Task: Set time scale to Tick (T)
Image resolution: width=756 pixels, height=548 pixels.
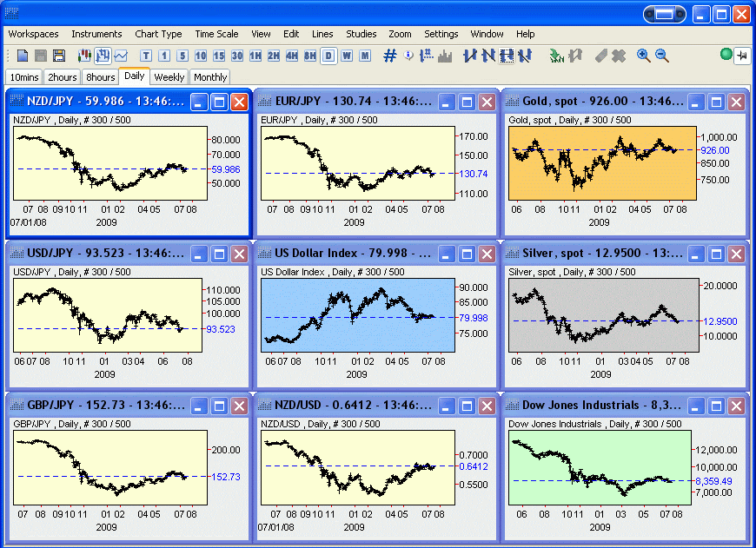Action: tap(146, 56)
